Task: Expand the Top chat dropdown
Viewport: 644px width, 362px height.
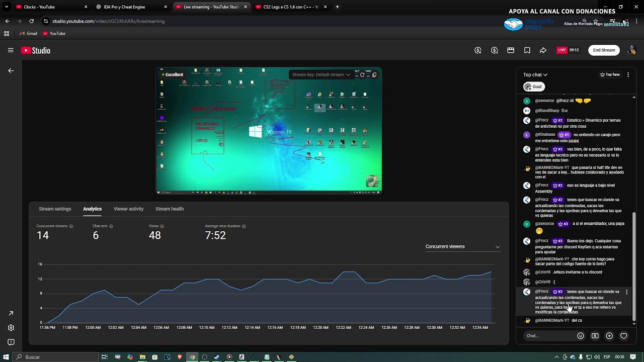Action: [535, 75]
